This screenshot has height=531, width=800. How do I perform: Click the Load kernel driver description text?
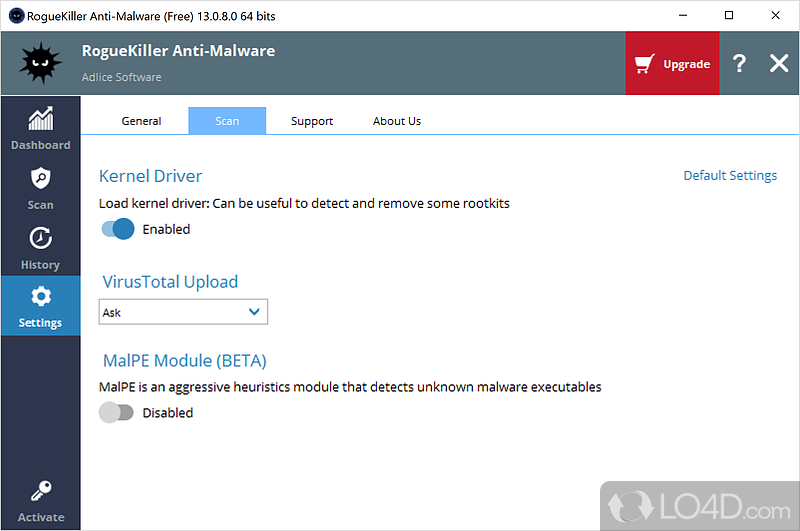[x=304, y=204]
